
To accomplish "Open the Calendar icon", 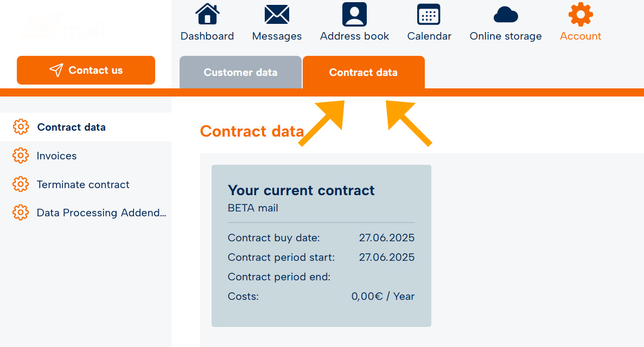I will click(x=429, y=15).
